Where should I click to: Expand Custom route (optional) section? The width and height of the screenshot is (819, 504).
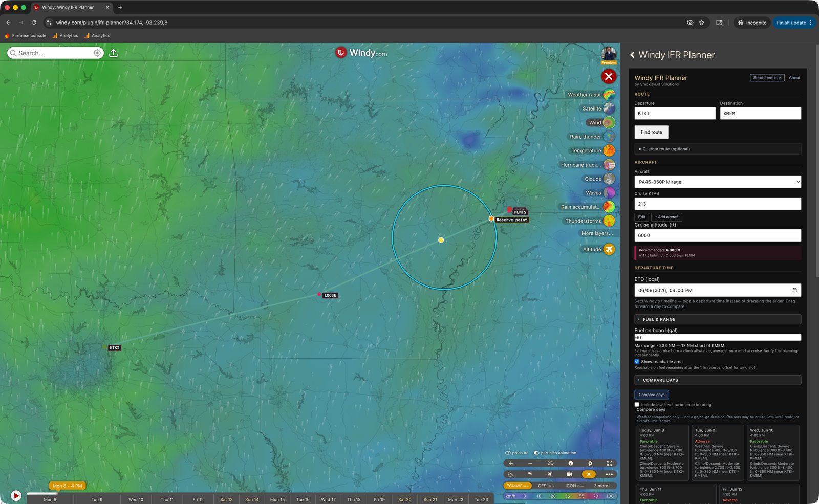(x=718, y=149)
